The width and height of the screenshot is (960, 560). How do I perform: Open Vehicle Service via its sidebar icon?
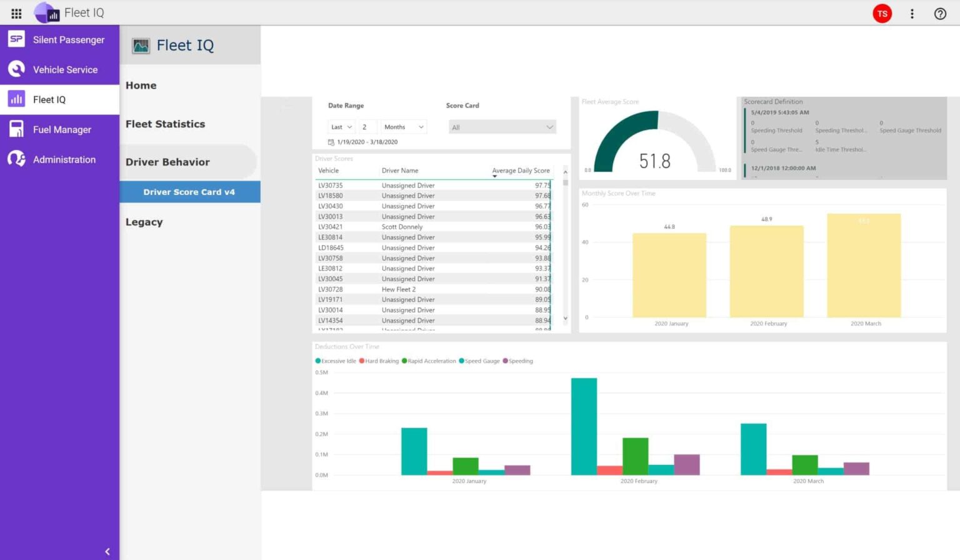[x=16, y=69]
